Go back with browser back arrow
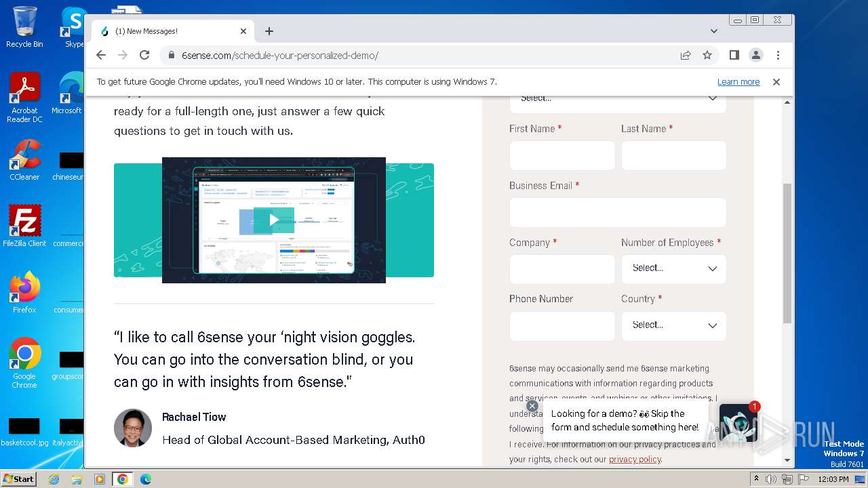 101,55
